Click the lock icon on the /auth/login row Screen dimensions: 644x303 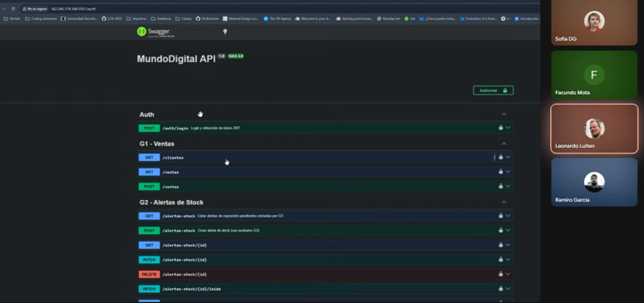click(501, 128)
